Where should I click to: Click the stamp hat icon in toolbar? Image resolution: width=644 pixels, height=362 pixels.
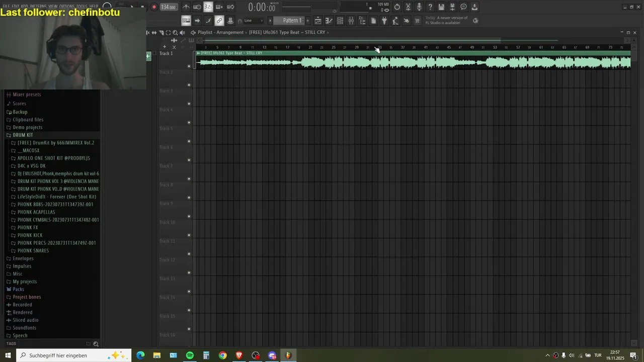point(230,21)
